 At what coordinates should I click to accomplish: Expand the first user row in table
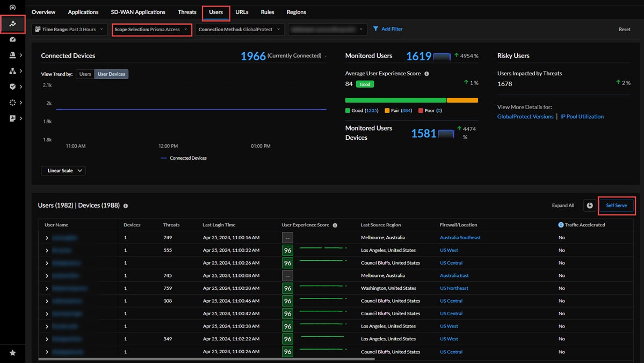[x=47, y=238]
